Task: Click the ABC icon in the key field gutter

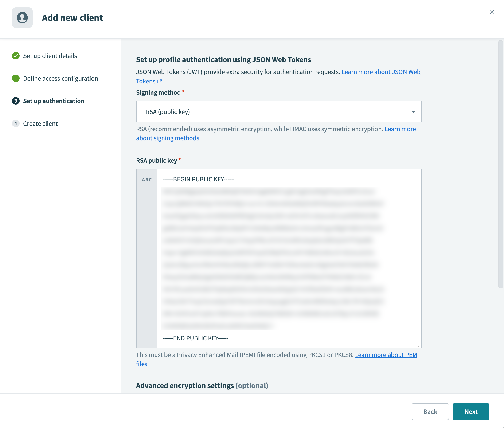Action: tap(146, 180)
